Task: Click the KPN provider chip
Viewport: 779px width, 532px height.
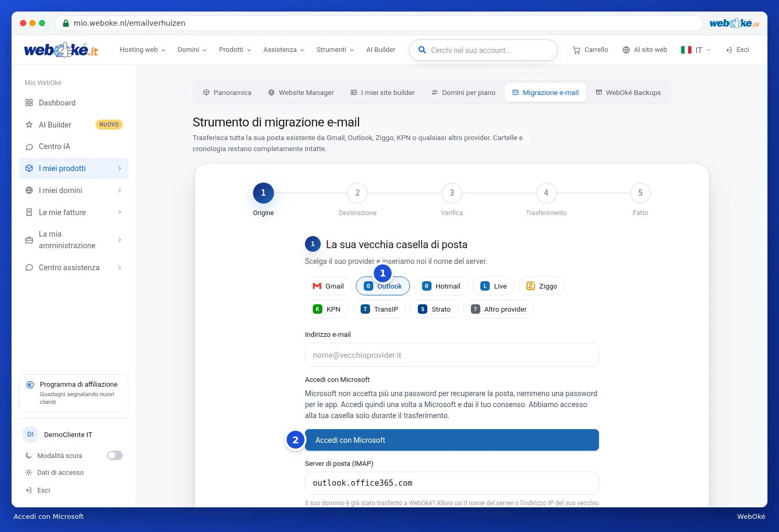Action: click(327, 309)
